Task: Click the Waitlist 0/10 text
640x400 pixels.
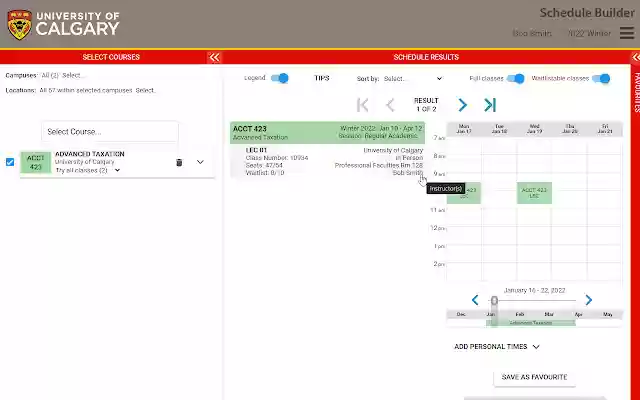Action: (264, 173)
